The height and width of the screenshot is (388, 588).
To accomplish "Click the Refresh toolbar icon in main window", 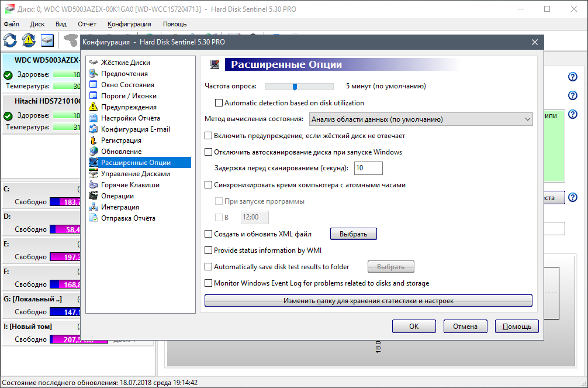I will (x=10, y=40).
